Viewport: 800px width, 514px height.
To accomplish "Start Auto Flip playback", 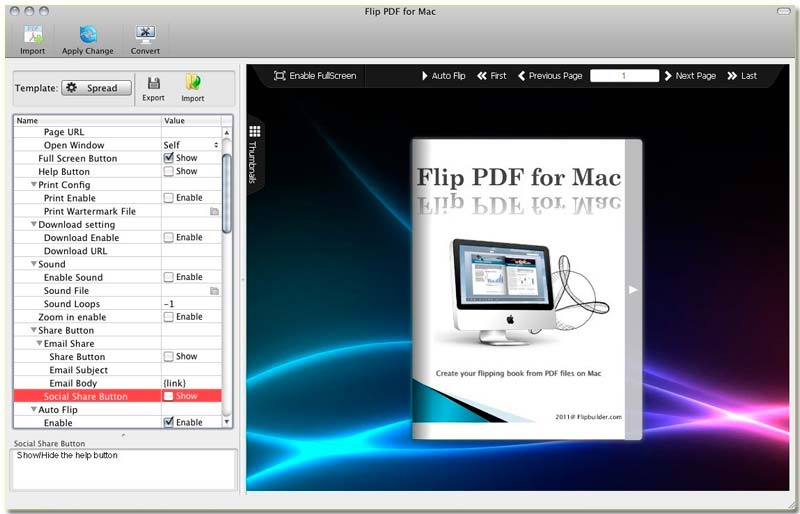I will pos(443,76).
